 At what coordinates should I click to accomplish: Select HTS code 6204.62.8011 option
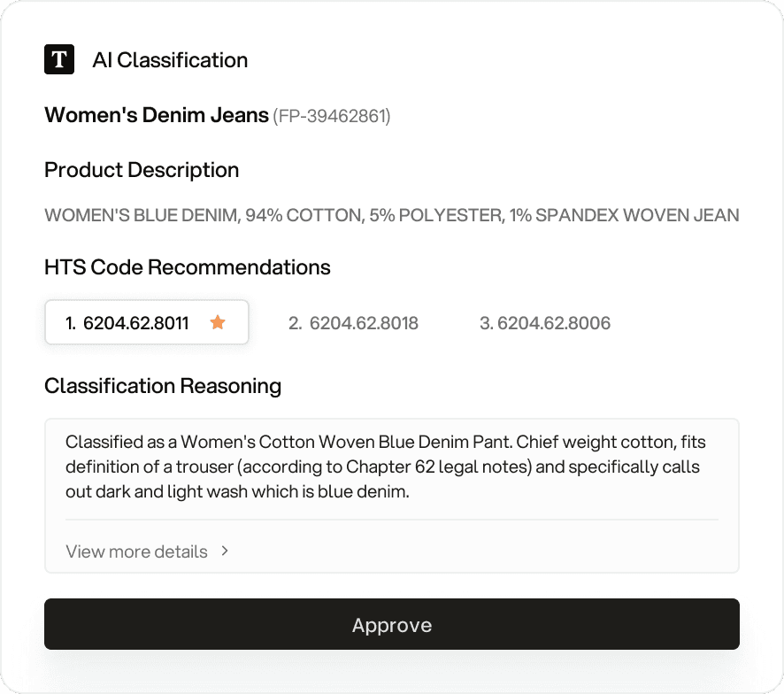tap(147, 322)
